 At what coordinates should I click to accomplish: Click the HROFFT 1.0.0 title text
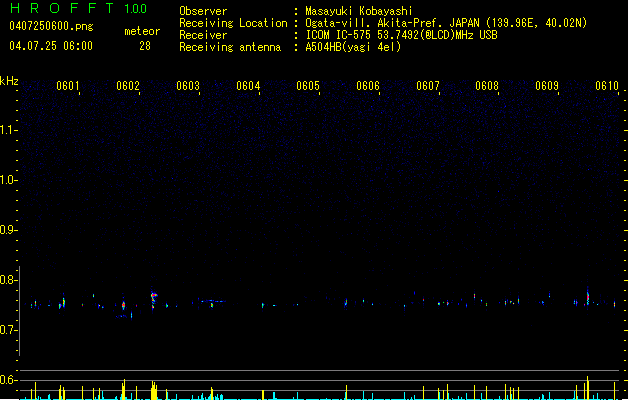pyautogui.click(x=79, y=8)
